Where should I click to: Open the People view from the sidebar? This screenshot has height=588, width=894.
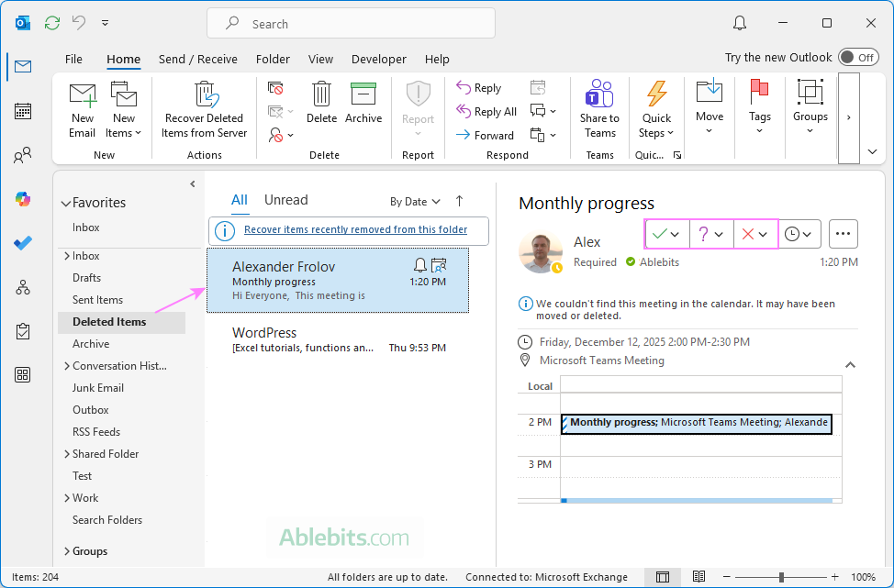click(23, 154)
